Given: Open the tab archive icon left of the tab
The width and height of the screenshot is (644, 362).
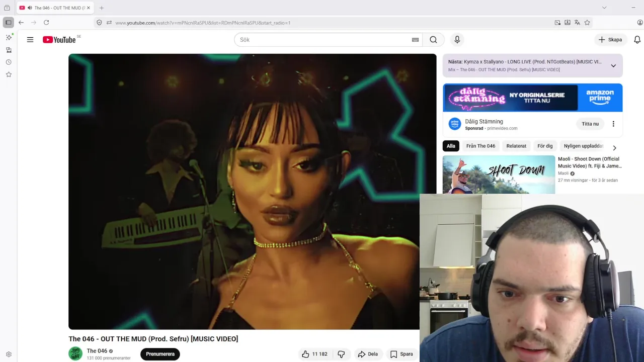Looking at the screenshot, I should pos(7,8).
